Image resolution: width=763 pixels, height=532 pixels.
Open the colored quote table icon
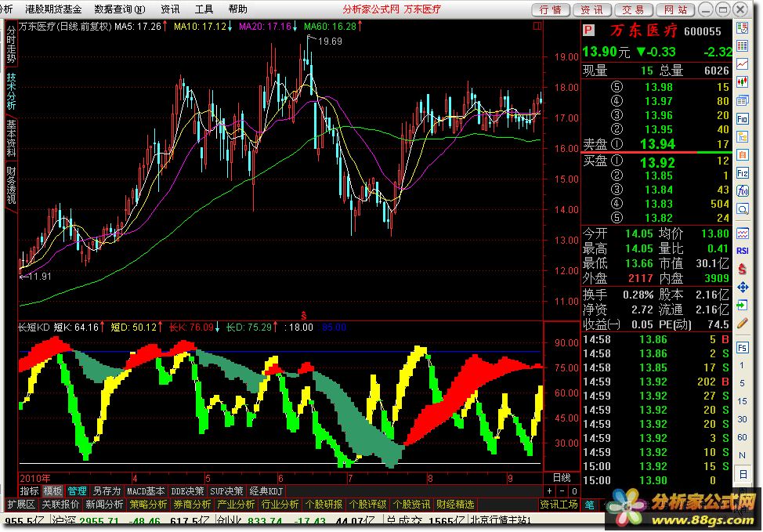(x=742, y=45)
